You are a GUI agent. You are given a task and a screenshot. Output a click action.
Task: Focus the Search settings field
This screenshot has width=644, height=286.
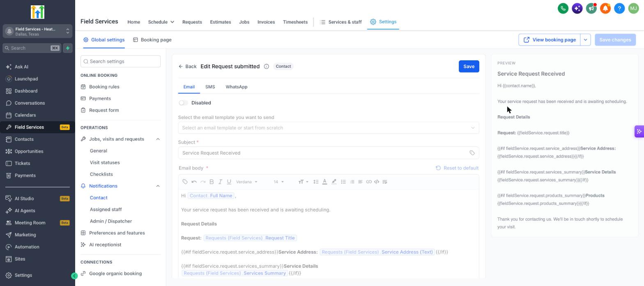click(121, 62)
